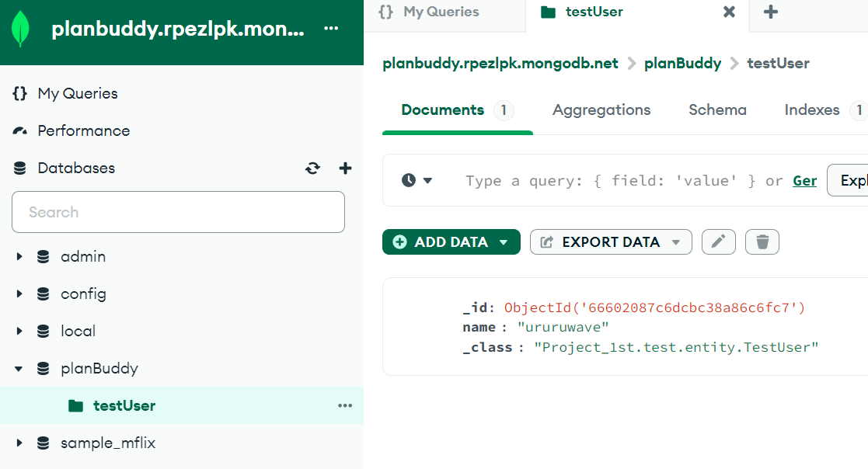Expand the config database

pyautogui.click(x=19, y=294)
